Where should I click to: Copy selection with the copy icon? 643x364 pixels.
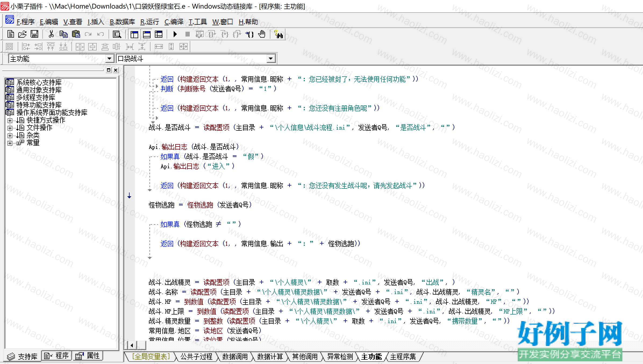click(63, 34)
